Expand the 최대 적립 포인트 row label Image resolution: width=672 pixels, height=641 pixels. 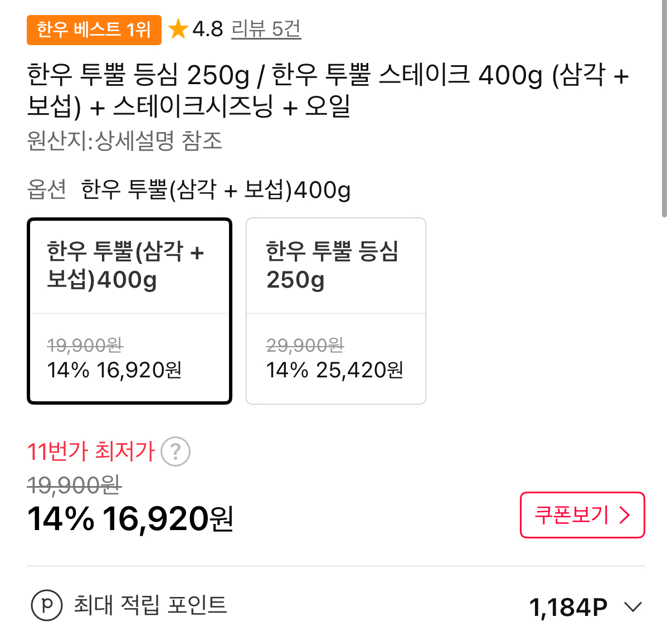coord(150,605)
